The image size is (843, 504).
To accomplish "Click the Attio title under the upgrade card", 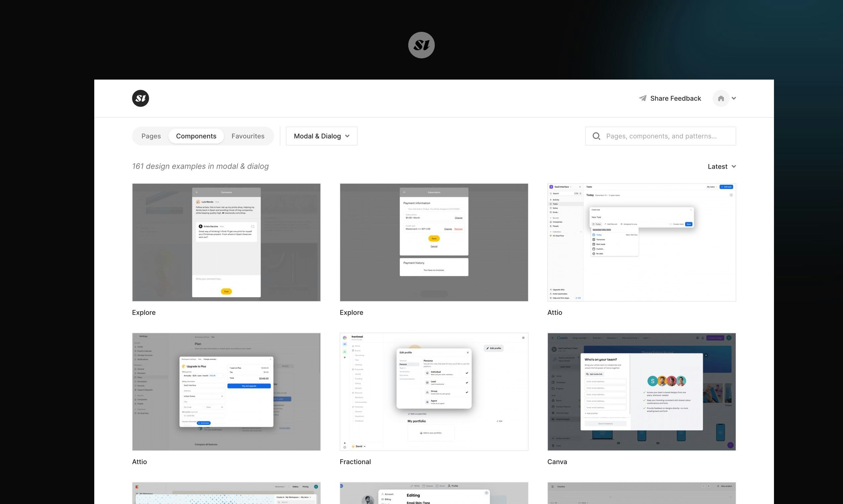I will click(x=139, y=462).
